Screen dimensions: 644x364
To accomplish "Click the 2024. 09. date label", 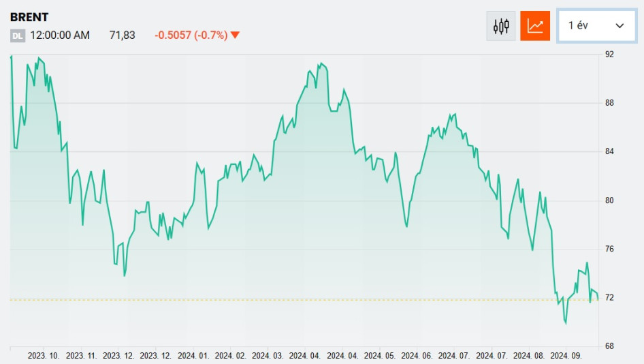I will coord(566,356).
